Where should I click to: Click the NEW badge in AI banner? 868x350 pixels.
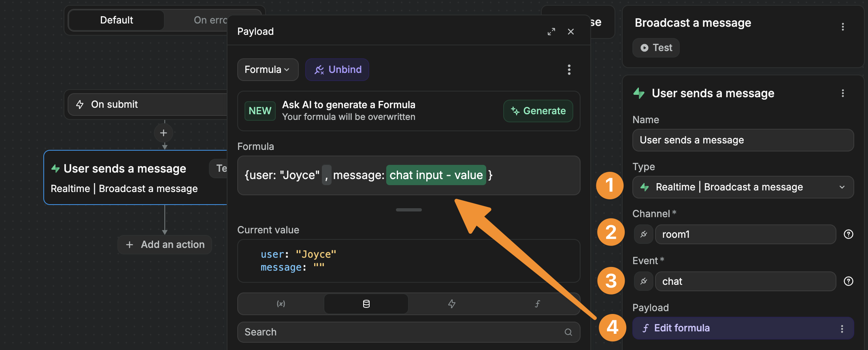260,111
